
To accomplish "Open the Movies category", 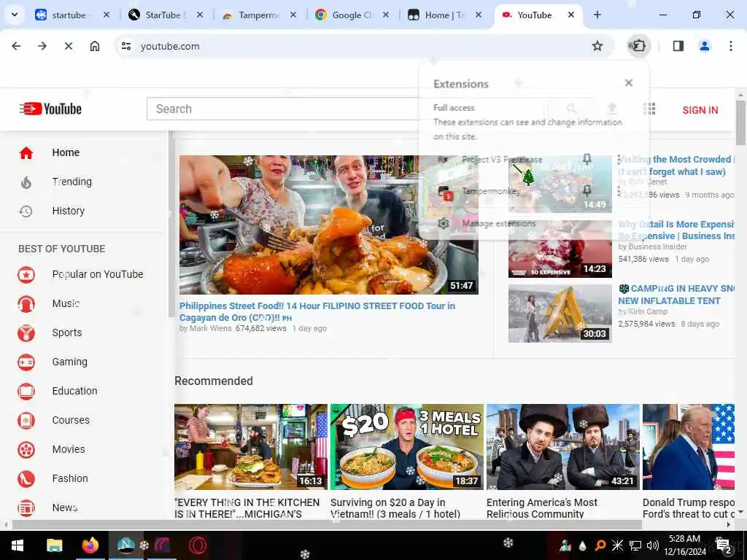I will click(x=69, y=449).
